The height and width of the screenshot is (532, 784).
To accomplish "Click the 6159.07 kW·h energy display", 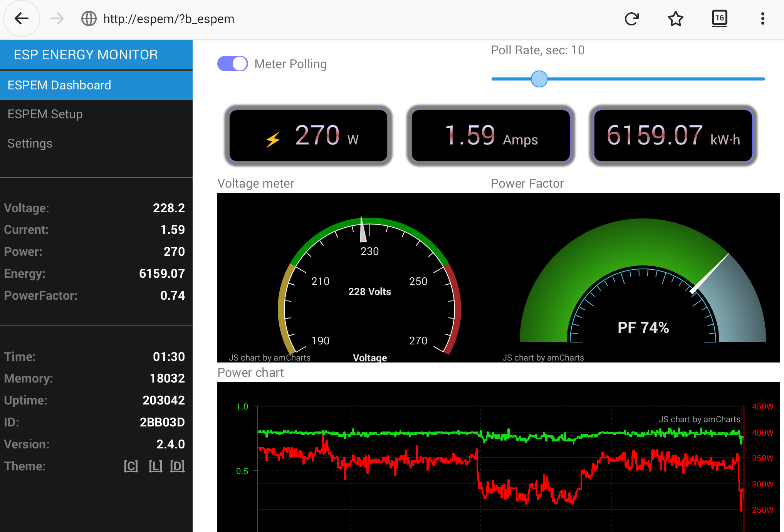I will click(673, 136).
